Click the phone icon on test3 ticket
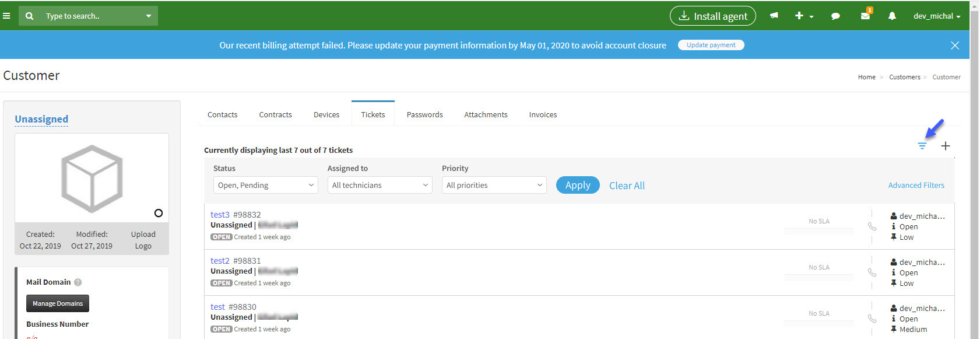 (872, 226)
